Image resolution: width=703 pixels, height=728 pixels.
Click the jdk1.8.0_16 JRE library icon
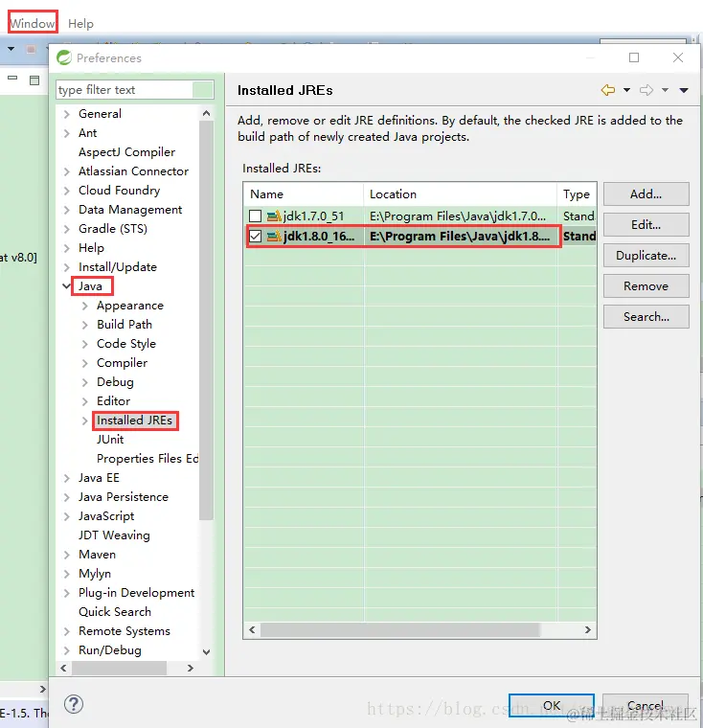pyautogui.click(x=274, y=236)
